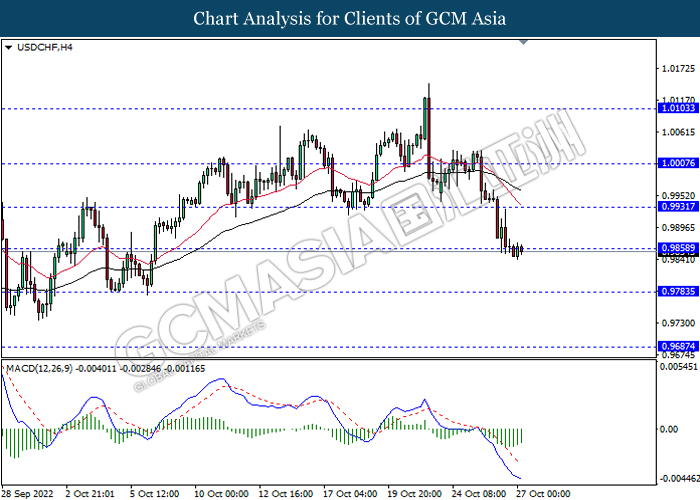Click the 24 Oct 08:00 time label
Screen dimensions: 700x500
[x=479, y=494]
